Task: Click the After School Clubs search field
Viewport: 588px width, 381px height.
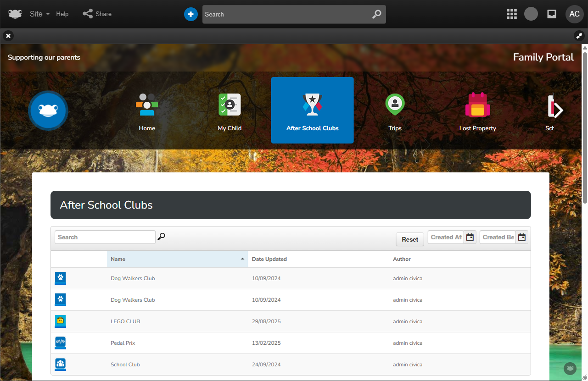Action: coord(105,237)
